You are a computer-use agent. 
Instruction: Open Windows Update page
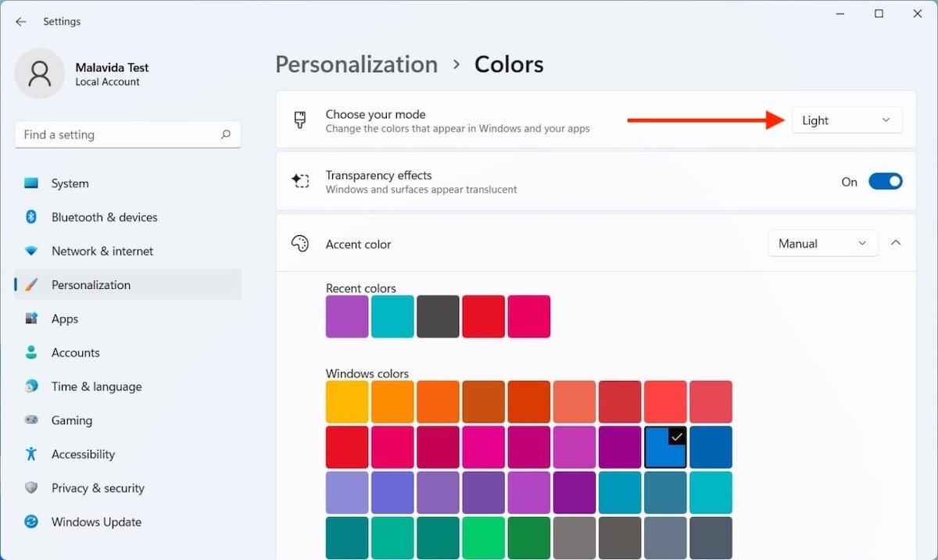[x=128, y=522]
